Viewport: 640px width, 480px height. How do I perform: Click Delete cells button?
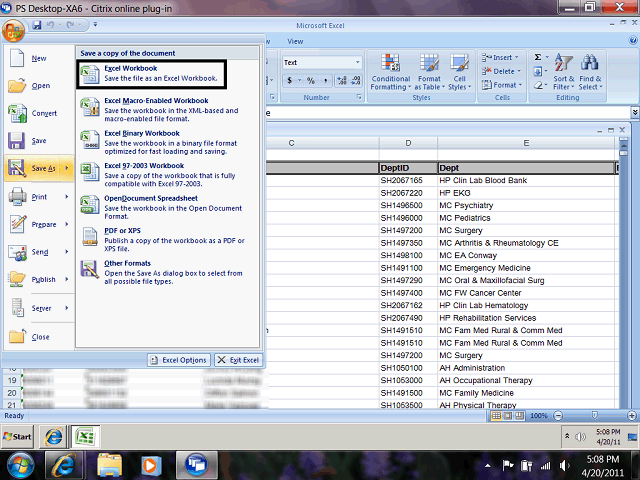click(x=501, y=71)
